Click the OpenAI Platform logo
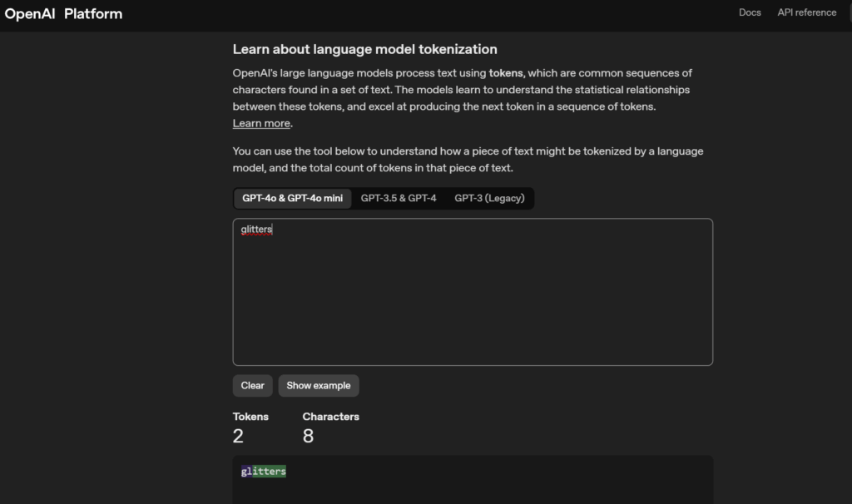 [63, 13]
